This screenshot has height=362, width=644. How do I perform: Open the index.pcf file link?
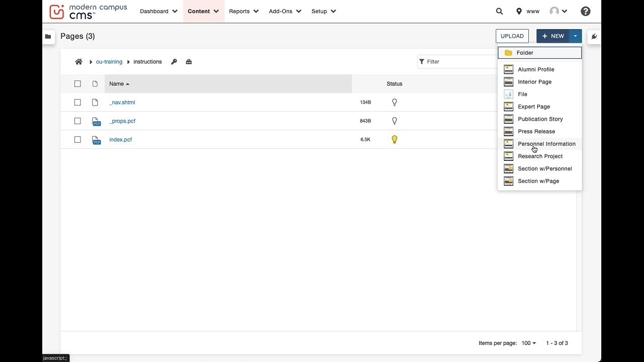click(121, 139)
